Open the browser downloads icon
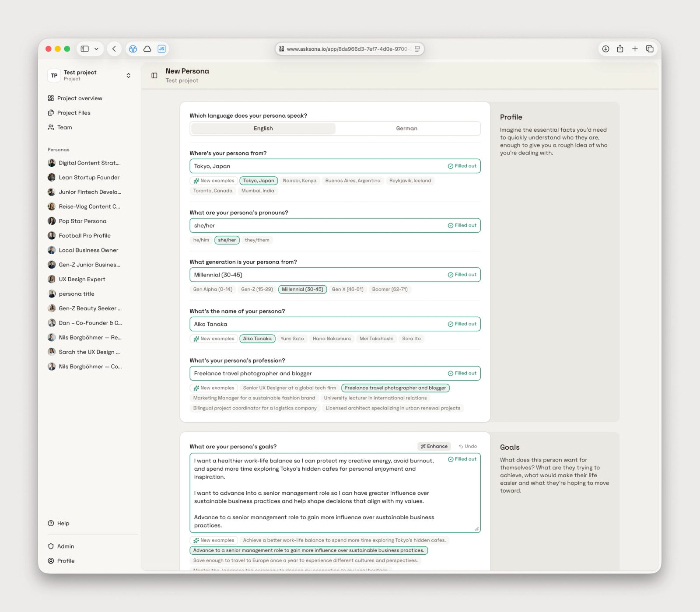 coord(606,49)
